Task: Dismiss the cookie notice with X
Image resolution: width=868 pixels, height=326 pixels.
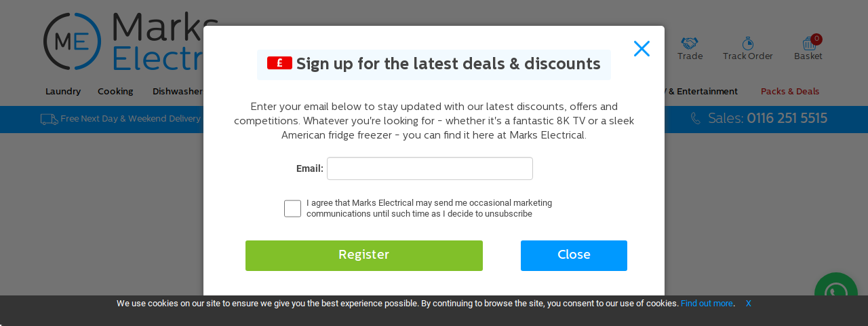Action: (x=749, y=304)
